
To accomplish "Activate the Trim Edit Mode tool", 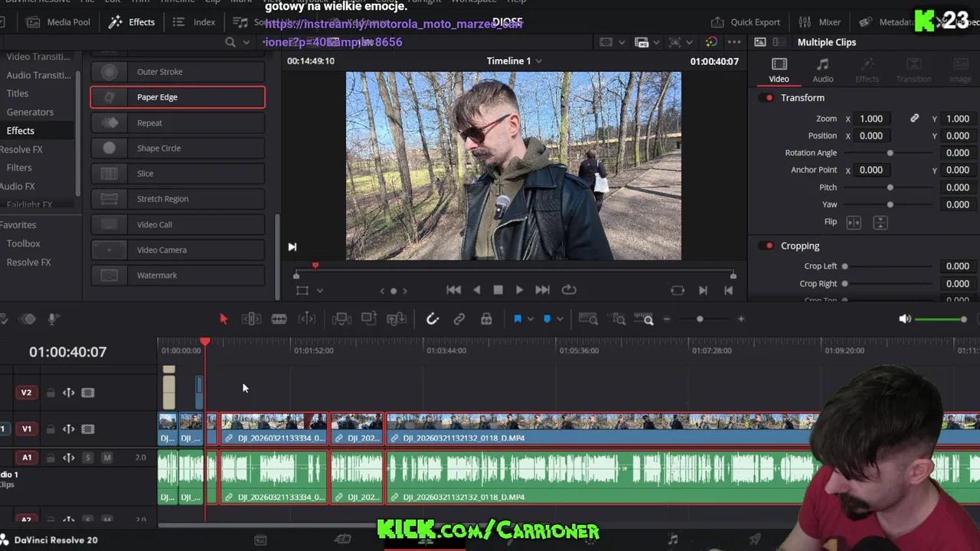I will (251, 319).
